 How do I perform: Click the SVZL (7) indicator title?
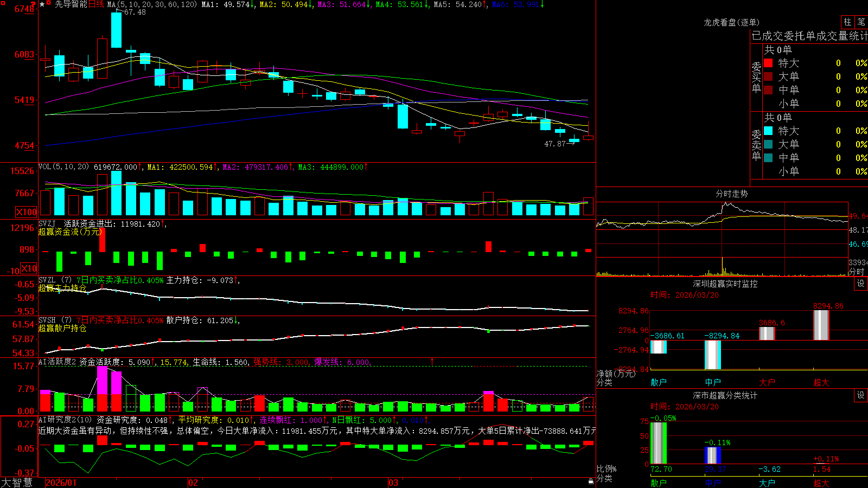[x=55, y=280]
